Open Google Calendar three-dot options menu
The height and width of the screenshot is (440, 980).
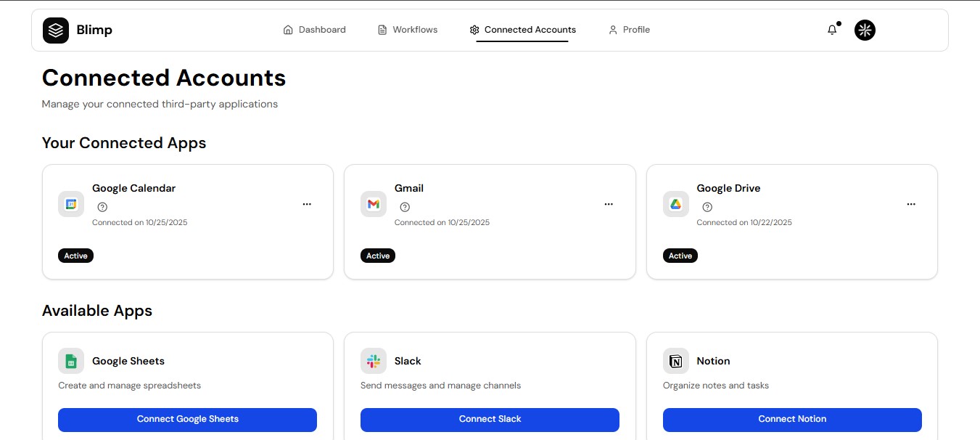pyautogui.click(x=307, y=205)
